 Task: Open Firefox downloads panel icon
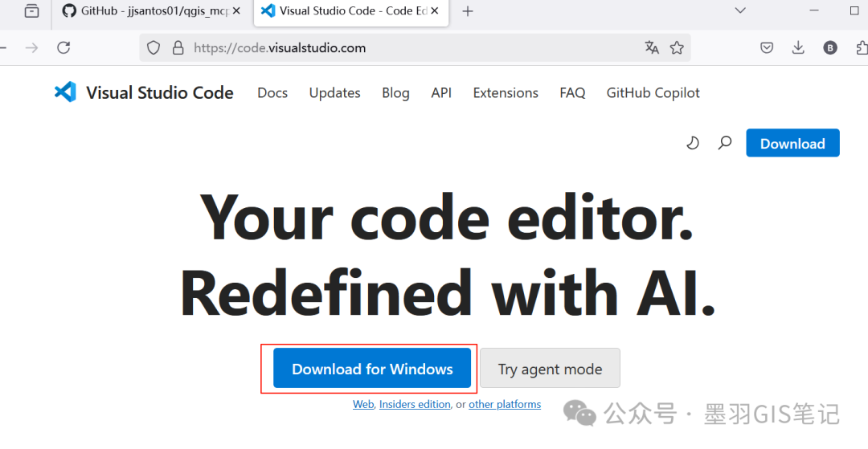click(x=798, y=47)
